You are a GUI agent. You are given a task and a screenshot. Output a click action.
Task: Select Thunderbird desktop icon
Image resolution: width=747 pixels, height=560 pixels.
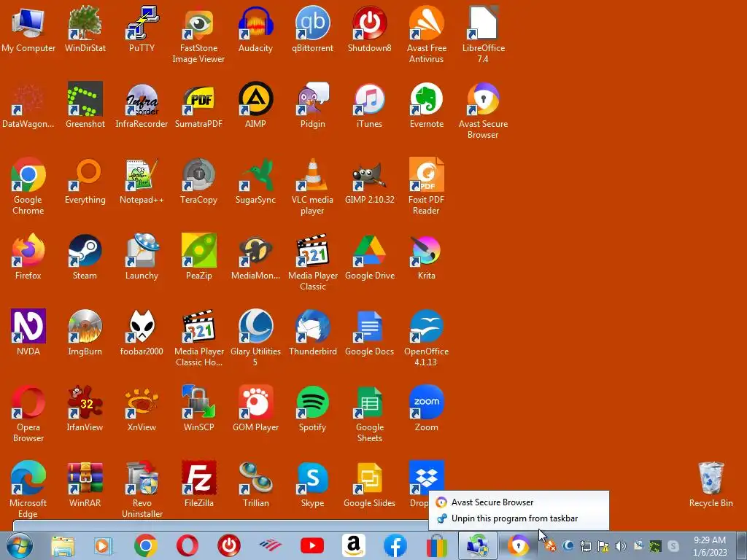(x=312, y=332)
